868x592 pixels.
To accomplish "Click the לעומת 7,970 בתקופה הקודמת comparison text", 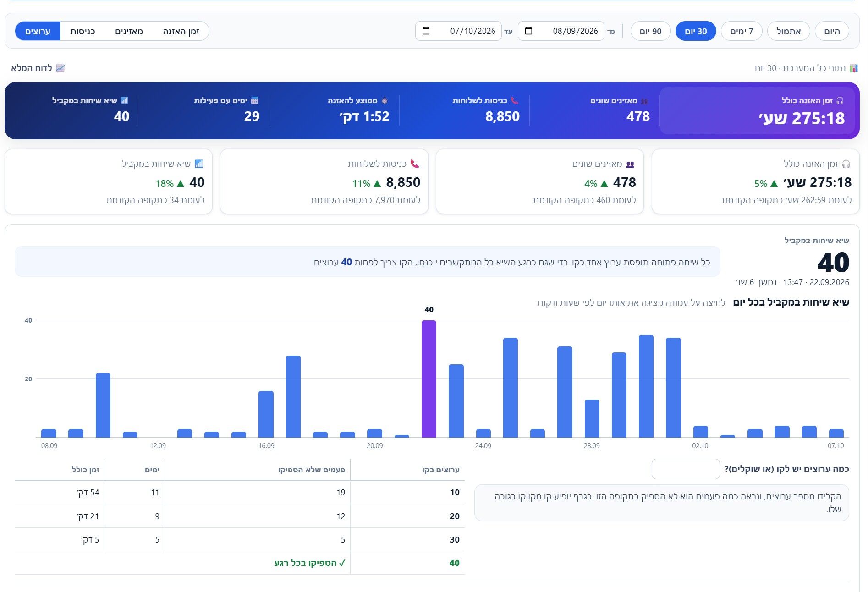I will 365,200.
